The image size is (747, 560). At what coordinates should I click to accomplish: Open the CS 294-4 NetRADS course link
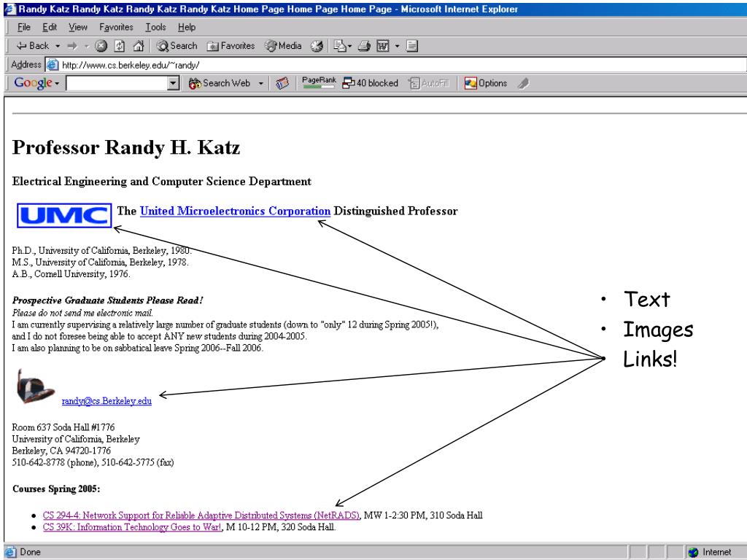point(201,516)
